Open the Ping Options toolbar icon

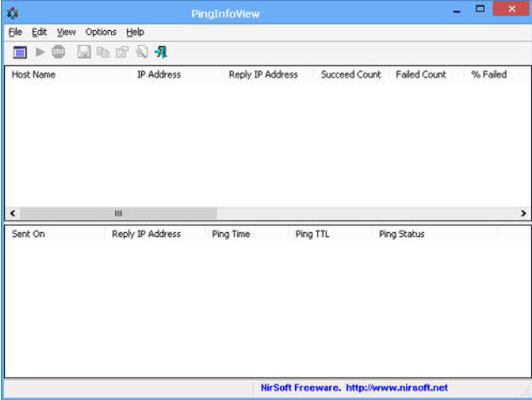point(20,53)
